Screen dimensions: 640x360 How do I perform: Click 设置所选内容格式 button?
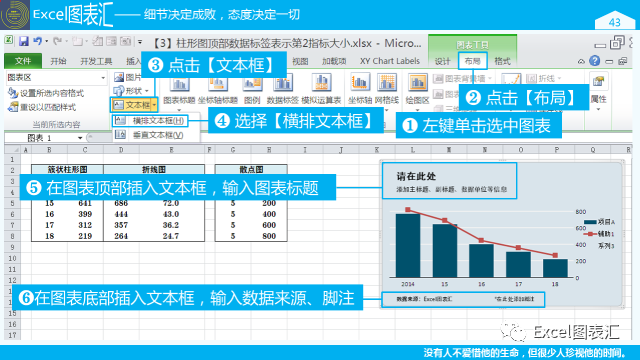pyautogui.click(x=46, y=93)
